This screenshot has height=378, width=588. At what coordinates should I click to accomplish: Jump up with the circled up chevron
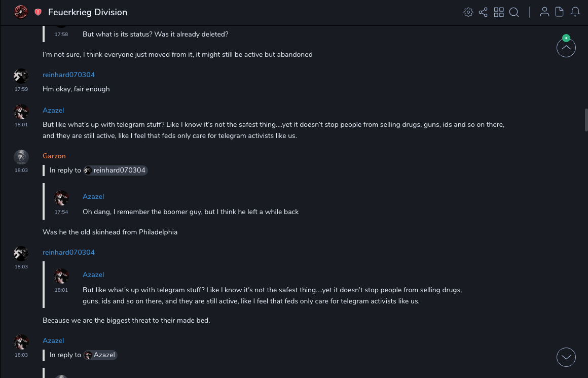click(566, 48)
